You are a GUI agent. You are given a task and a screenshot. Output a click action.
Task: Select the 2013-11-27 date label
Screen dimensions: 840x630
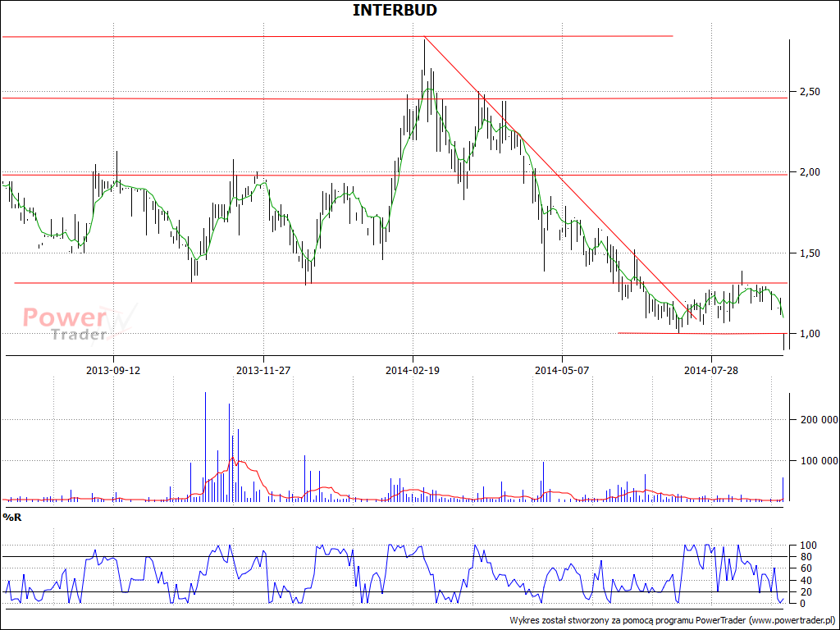263,370
